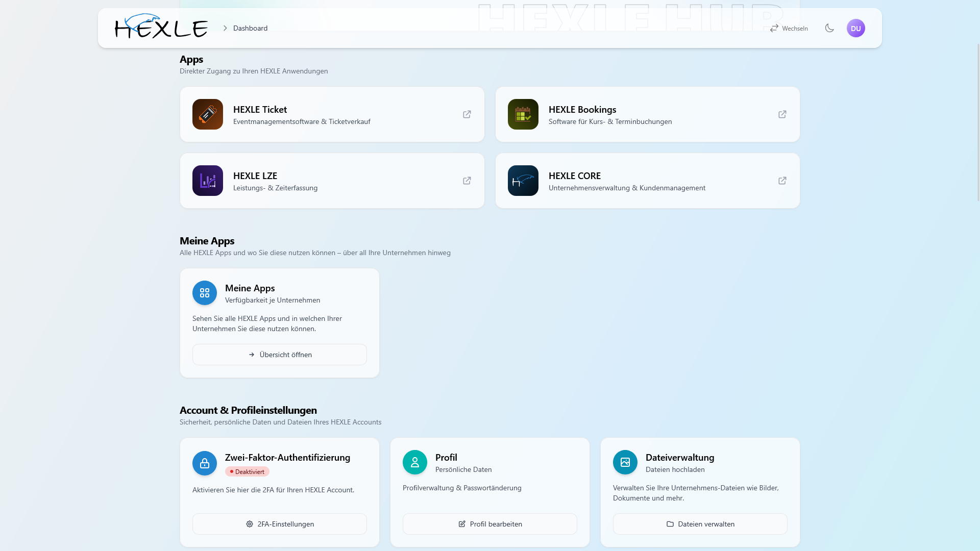
Task: Click the HEXLE LZE title text
Action: [x=255, y=176]
